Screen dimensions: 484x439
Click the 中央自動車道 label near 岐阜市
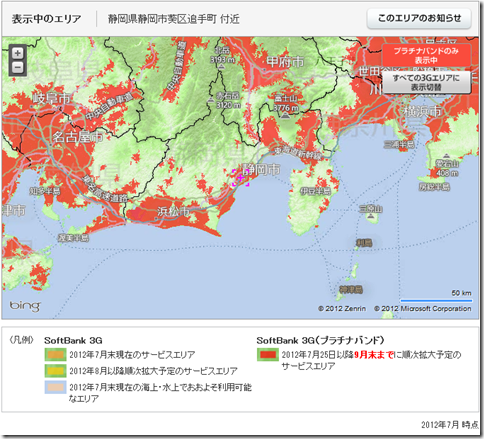coord(109,107)
